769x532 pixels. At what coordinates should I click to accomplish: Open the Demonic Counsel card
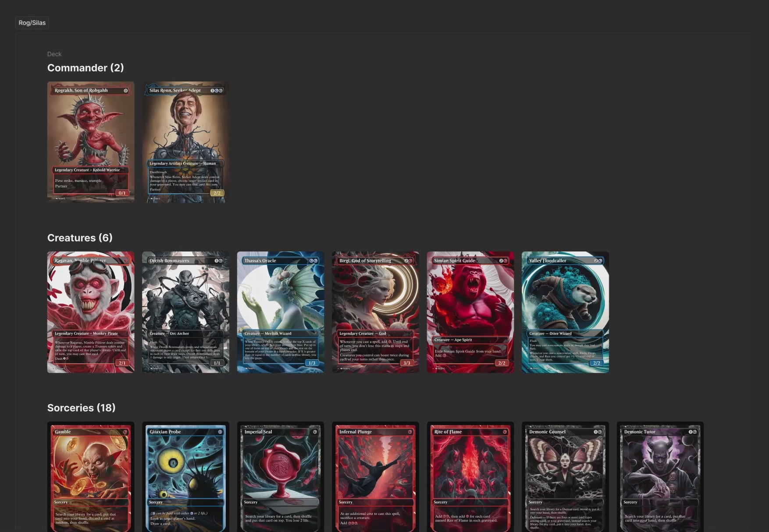[x=565, y=477]
